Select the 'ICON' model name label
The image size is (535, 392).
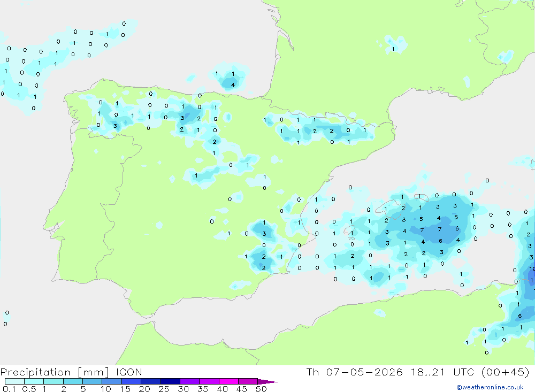tap(129, 372)
